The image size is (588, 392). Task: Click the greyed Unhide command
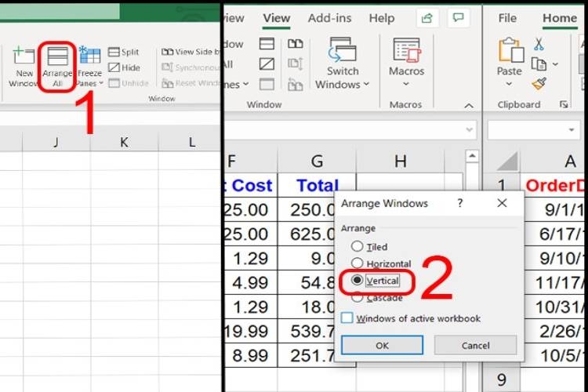[129, 83]
